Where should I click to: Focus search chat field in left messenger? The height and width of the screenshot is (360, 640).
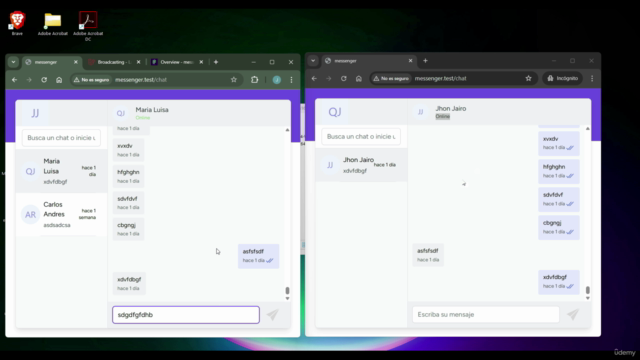pyautogui.click(x=61, y=138)
